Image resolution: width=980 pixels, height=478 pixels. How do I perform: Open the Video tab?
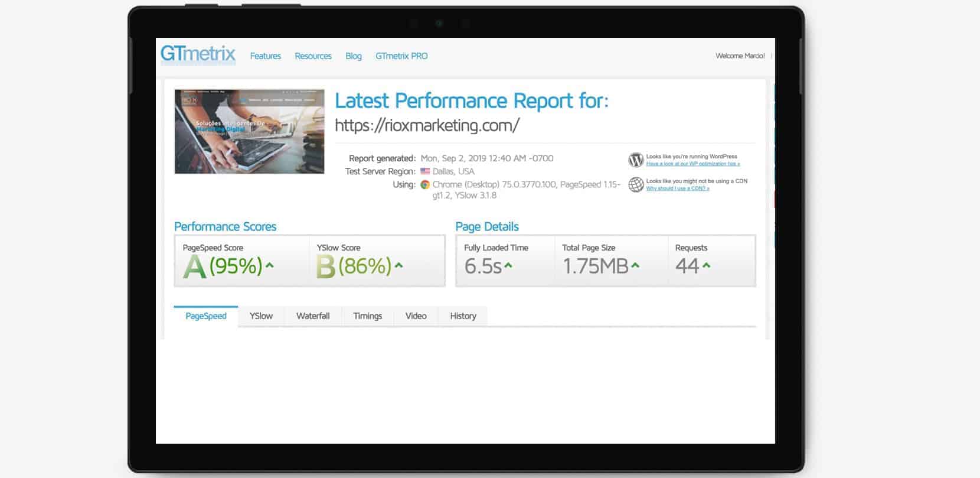coord(416,316)
